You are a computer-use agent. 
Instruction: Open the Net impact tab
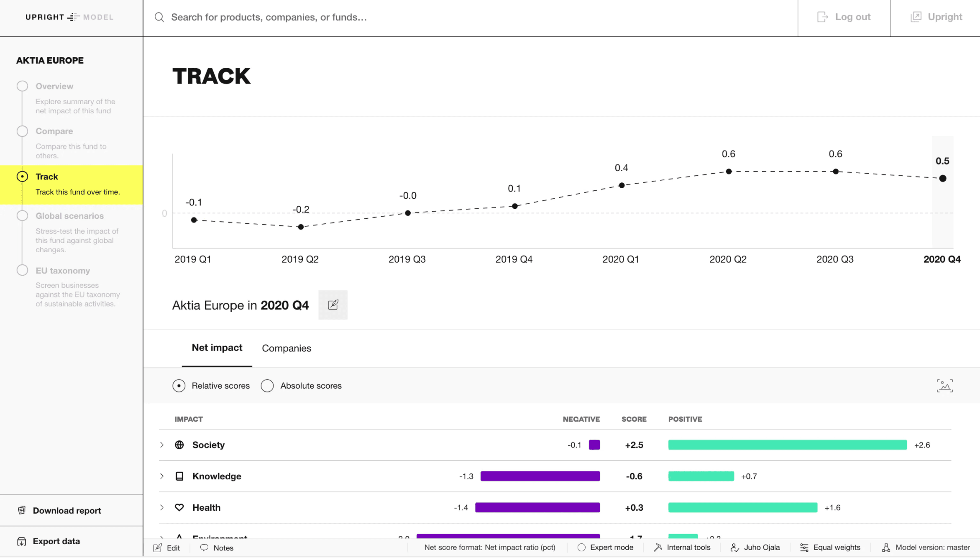[217, 348]
